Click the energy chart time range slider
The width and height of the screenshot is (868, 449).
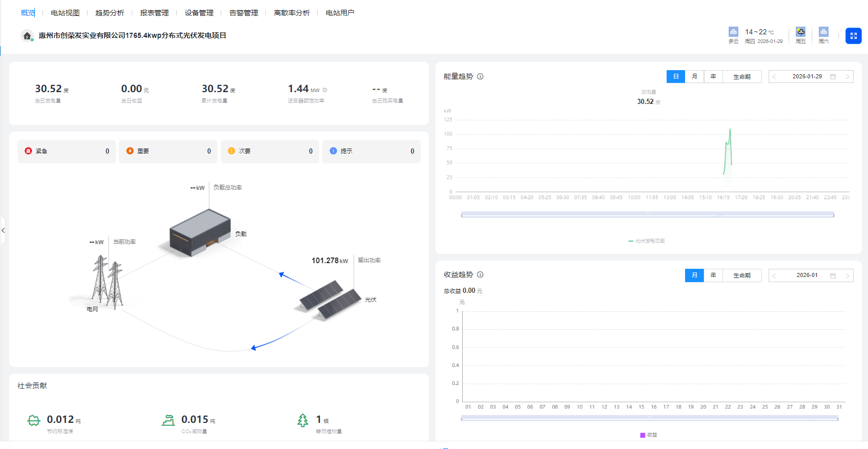[647, 215]
